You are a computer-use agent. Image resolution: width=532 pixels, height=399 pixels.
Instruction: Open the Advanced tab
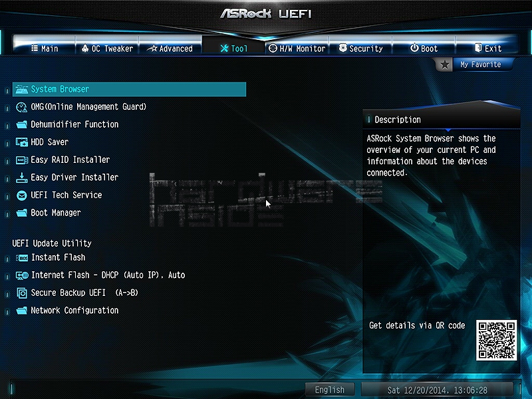[170, 49]
